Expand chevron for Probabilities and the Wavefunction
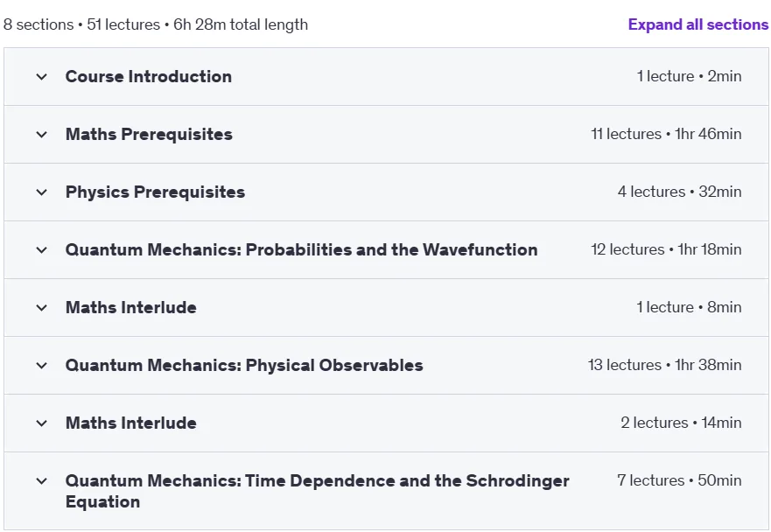The image size is (771, 532). tap(42, 249)
